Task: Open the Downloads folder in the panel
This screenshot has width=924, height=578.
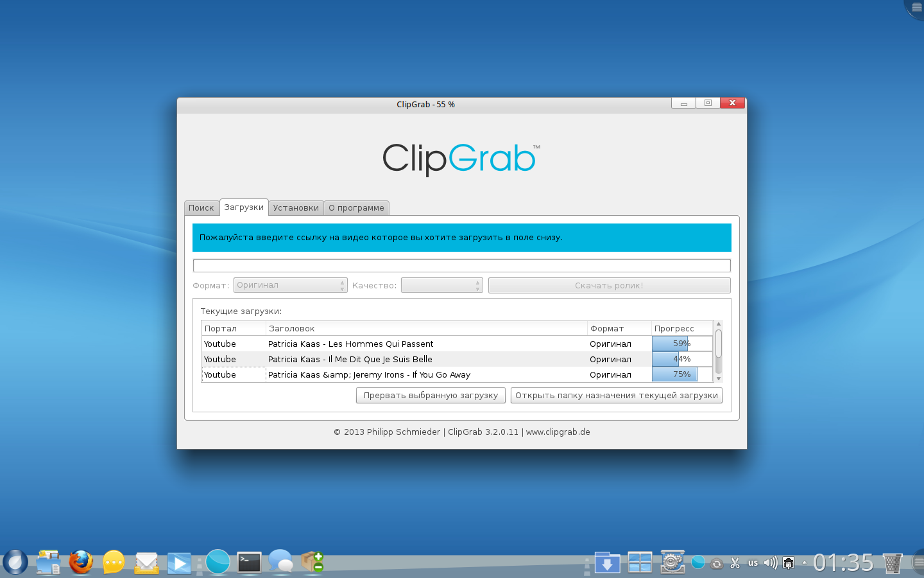Action: (607, 563)
